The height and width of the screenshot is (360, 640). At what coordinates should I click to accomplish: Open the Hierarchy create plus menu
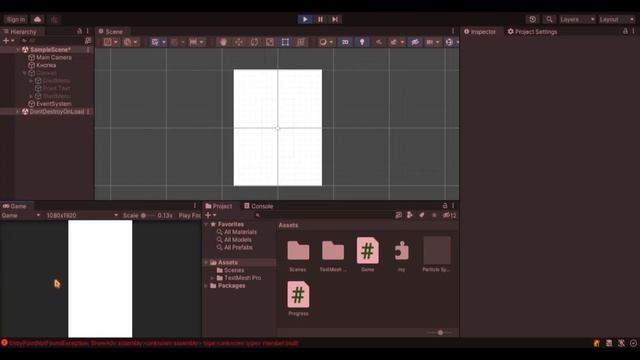point(8,41)
